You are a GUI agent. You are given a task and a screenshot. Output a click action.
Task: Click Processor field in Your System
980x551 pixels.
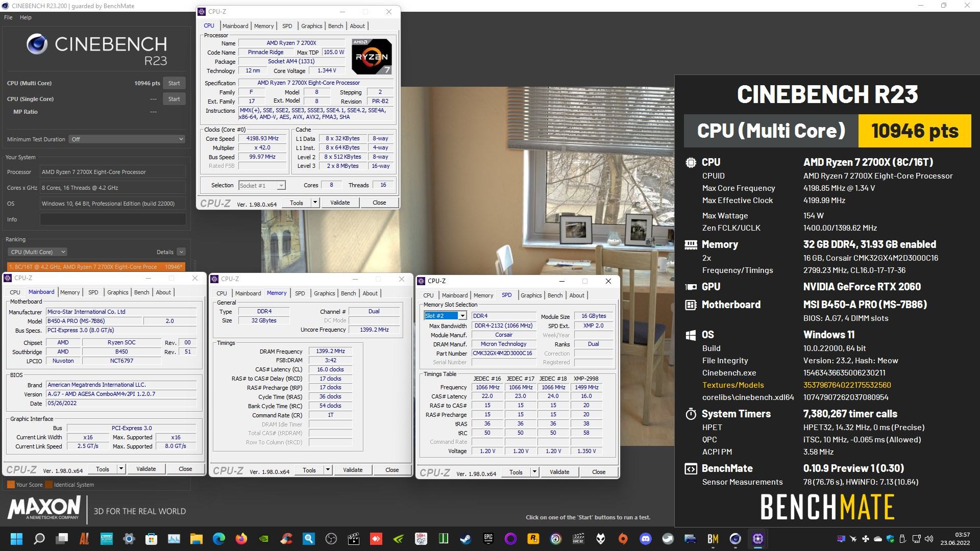coord(113,172)
